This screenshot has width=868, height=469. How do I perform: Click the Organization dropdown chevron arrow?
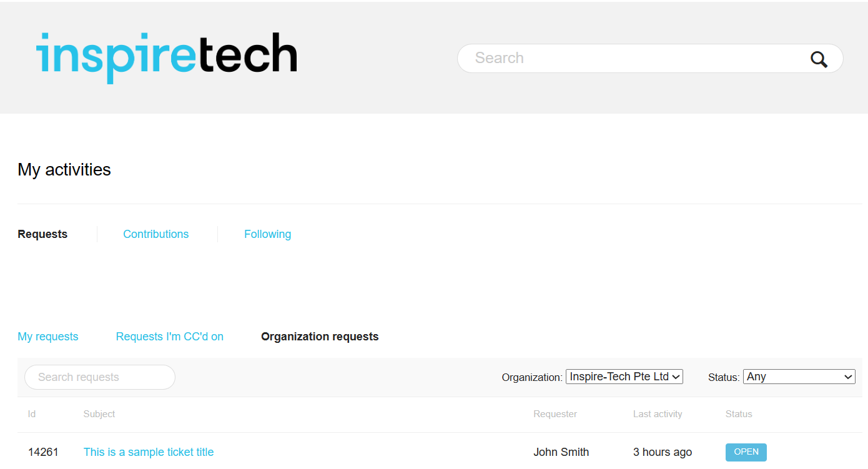tap(676, 377)
